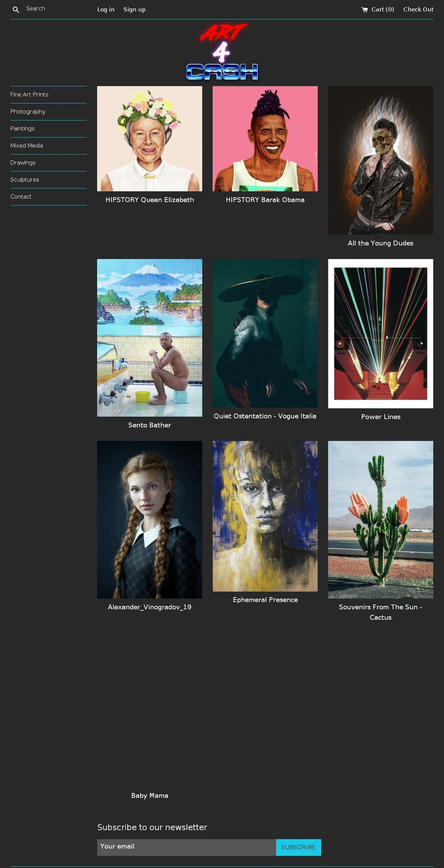The image size is (444, 868).
Task: Open the Photography category
Action: point(28,112)
